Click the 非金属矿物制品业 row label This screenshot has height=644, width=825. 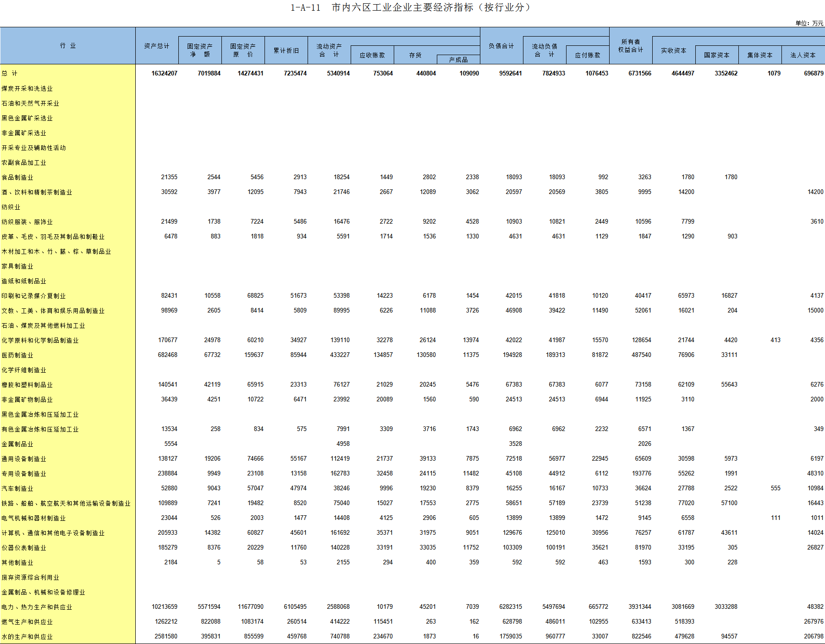pyautogui.click(x=27, y=400)
